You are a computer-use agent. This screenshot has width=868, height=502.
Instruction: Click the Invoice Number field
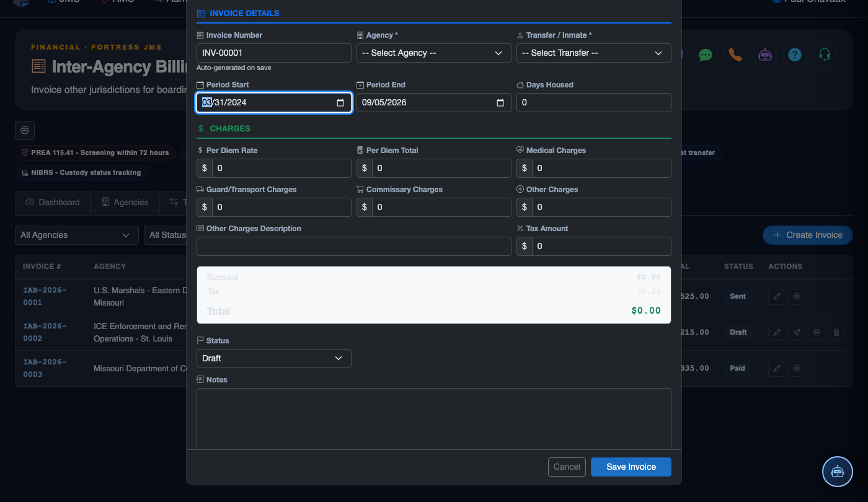[x=274, y=53]
